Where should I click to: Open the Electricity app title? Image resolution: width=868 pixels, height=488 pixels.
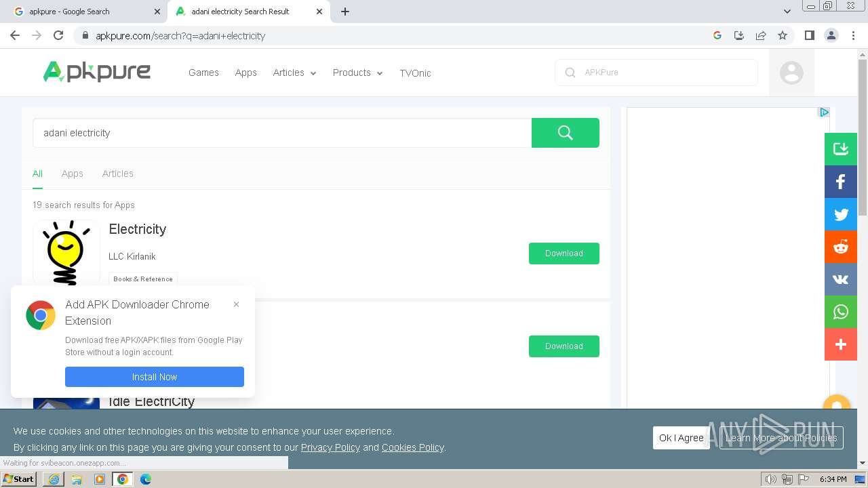(138, 229)
